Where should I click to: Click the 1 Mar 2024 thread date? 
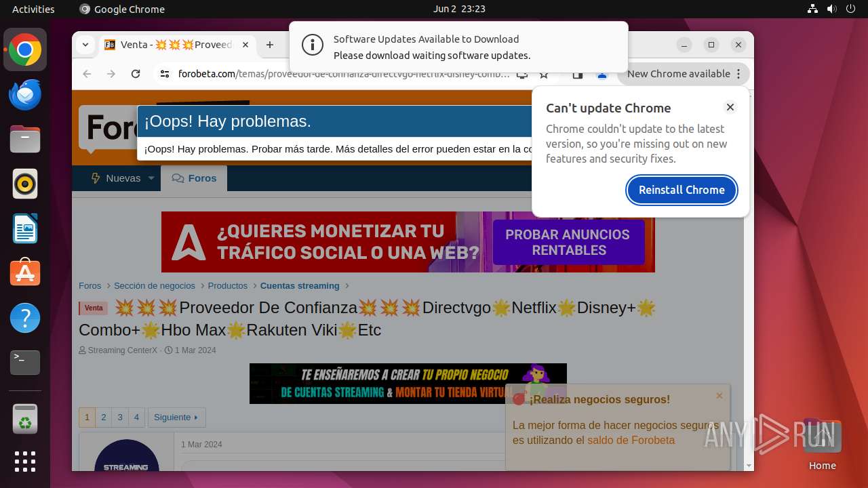(195, 350)
